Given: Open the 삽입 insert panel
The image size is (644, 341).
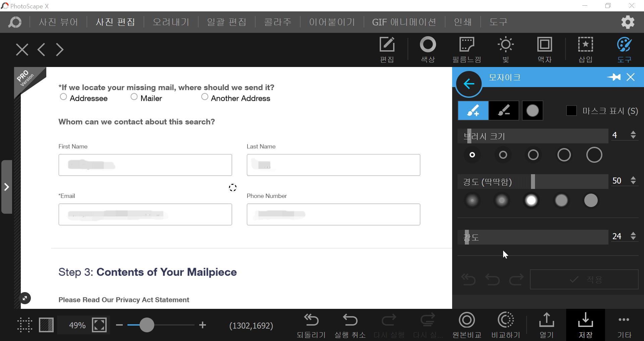Looking at the screenshot, I should pyautogui.click(x=585, y=50).
